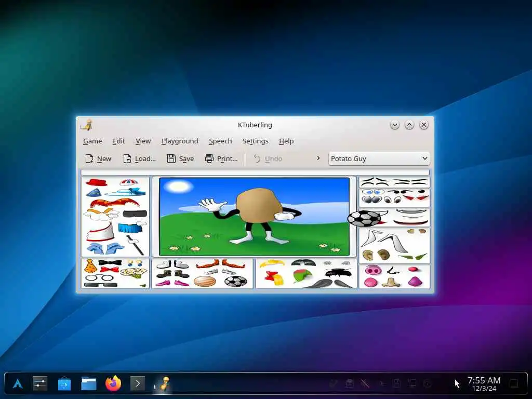Viewport: 532px width, 399px height.
Task: Click the Print... toolbar button
Action: [221, 158]
